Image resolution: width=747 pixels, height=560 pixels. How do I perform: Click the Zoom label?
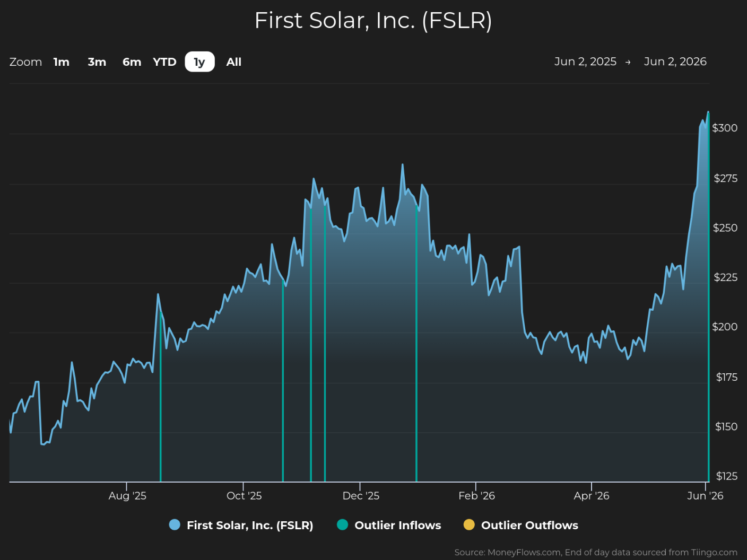(25, 62)
